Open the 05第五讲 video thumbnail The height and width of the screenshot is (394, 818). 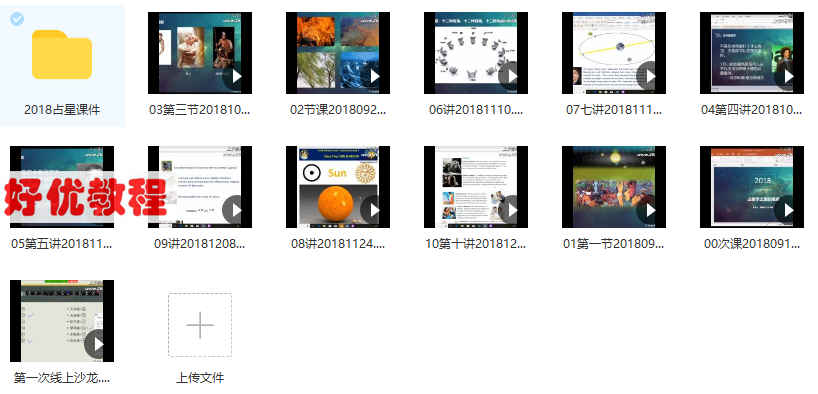tap(62, 187)
